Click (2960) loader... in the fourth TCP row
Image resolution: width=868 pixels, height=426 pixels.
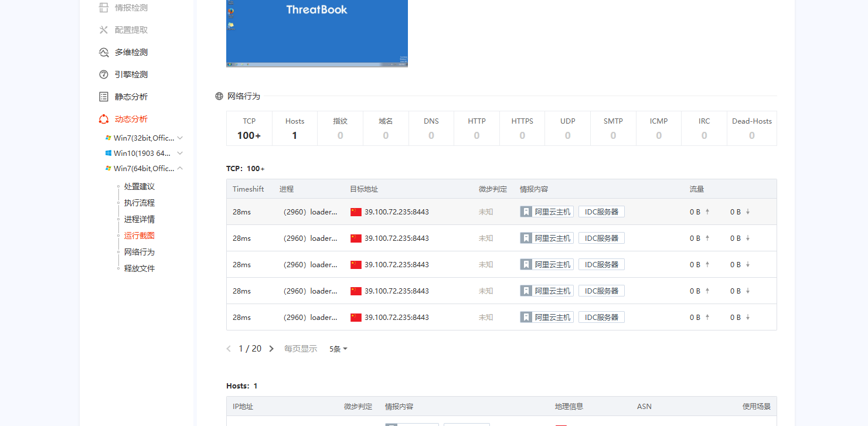[310, 291]
